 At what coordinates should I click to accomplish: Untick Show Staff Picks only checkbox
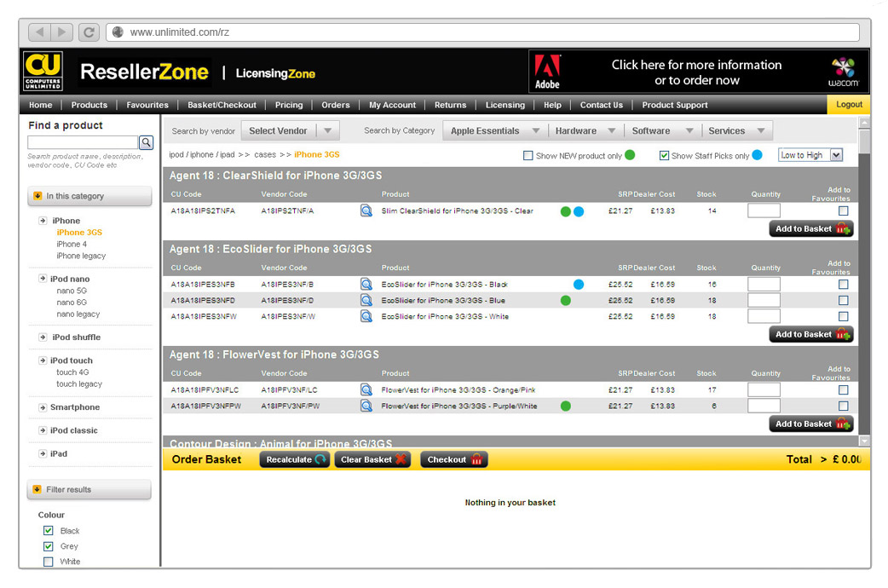point(665,155)
